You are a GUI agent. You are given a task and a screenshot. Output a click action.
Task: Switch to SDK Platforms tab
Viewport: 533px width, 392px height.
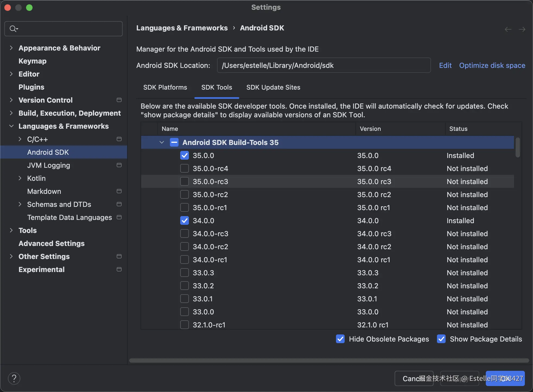[165, 87]
